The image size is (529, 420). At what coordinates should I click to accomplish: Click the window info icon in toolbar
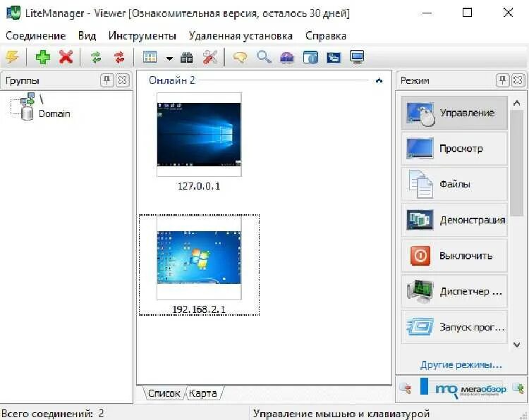[311, 57]
